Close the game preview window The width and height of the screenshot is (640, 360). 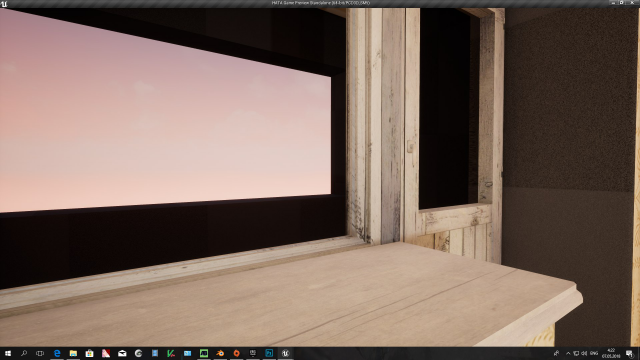632,3
